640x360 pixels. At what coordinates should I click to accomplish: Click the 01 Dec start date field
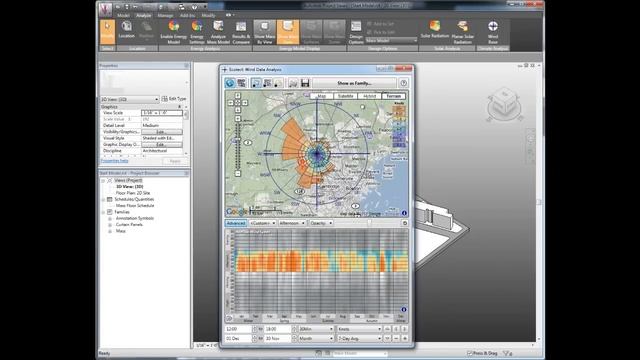(238, 338)
